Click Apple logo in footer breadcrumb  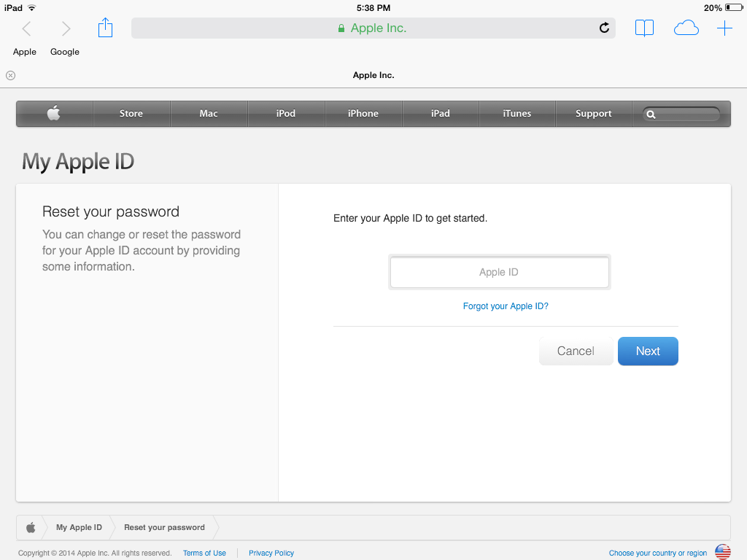pyautogui.click(x=31, y=527)
